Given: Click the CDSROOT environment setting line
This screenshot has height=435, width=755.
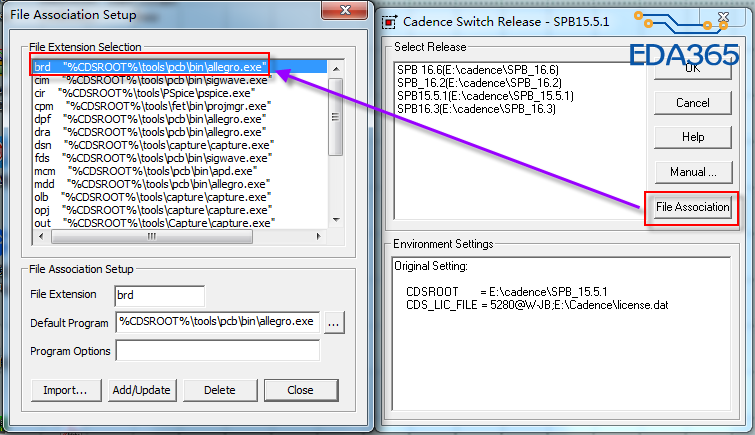Looking at the screenshot, I should [x=507, y=292].
